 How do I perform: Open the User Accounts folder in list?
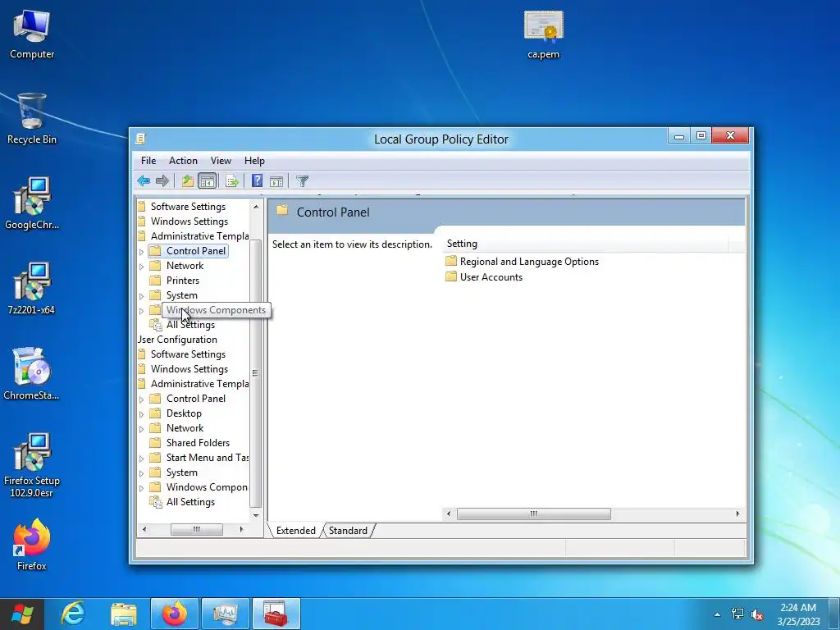coord(484,277)
